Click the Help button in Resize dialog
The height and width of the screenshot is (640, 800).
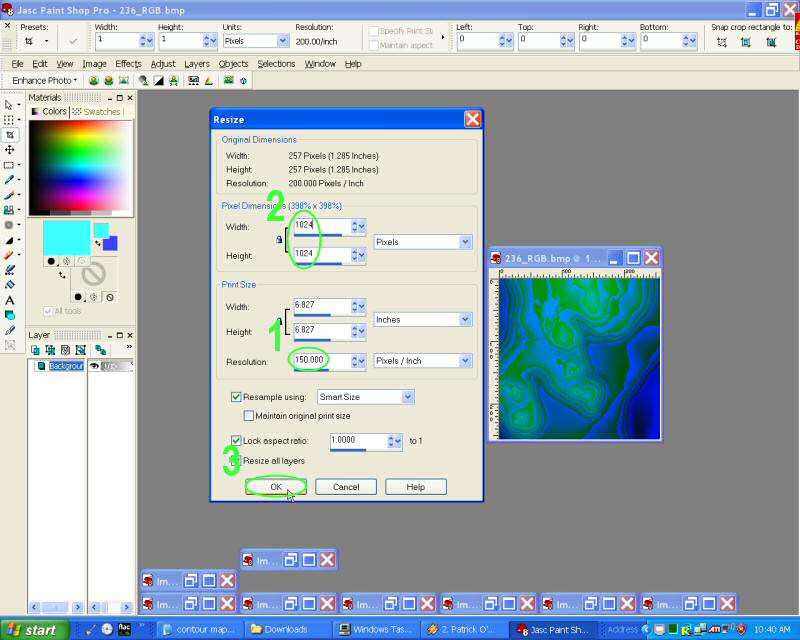coord(416,487)
